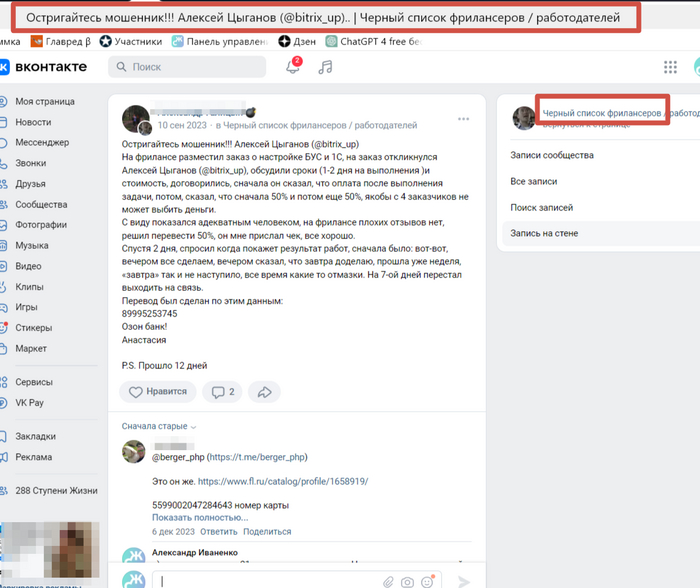700x588 pixels.
Task: Open the ChatGPT 4 free bookmark
Action: pos(374,42)
